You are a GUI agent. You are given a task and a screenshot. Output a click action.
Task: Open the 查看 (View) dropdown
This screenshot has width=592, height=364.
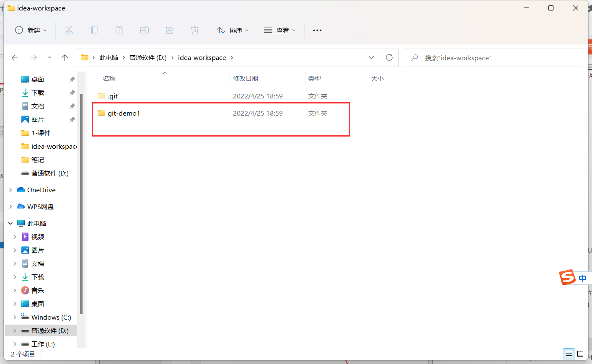280,30
